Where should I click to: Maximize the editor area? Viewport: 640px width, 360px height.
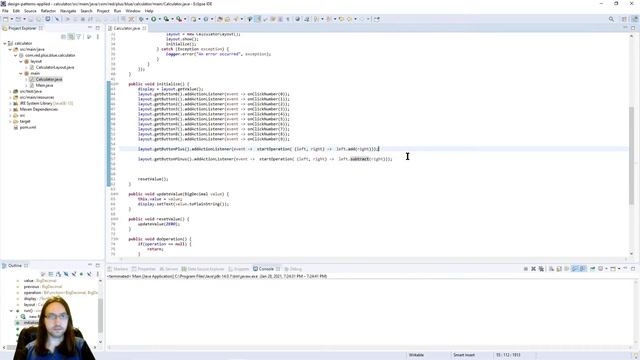tap(633, 28)
